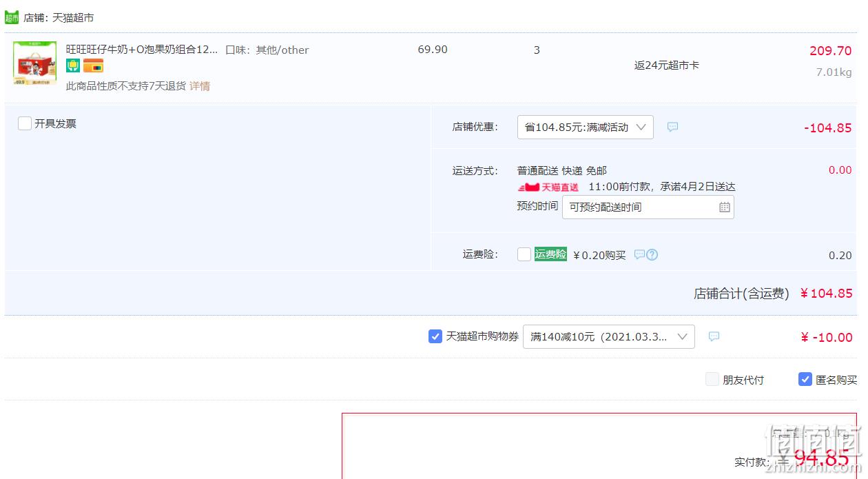Click the -104.85 store discount amount
Screen dimensions: 868x479
[828, 128]
